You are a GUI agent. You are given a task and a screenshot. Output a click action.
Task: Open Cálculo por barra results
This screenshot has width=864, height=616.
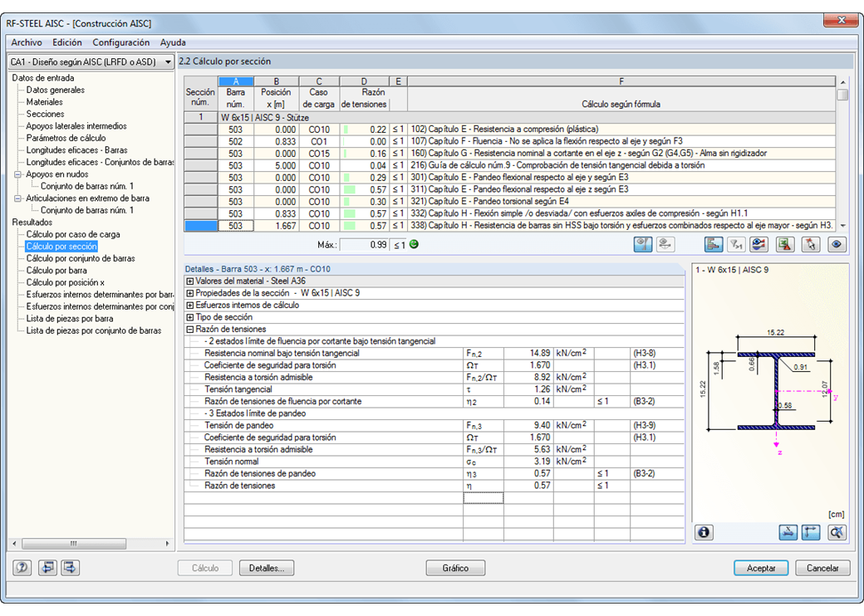click(56, 271)
